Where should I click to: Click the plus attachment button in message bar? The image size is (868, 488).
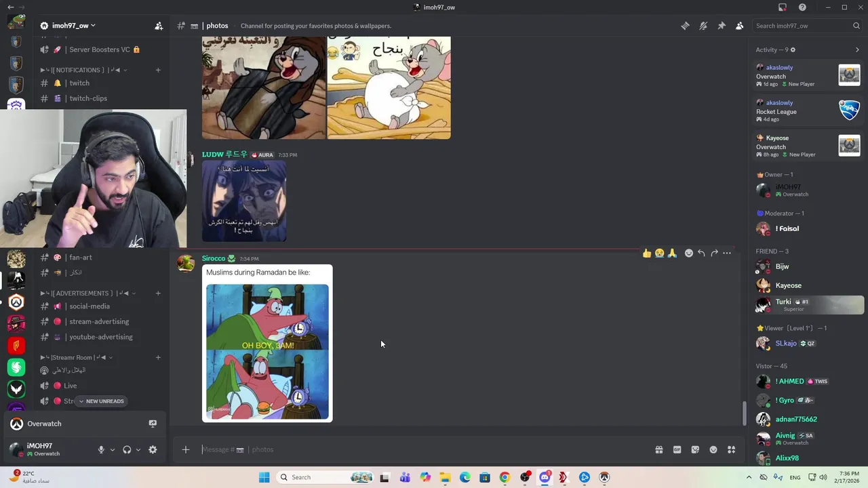(185, 449)
